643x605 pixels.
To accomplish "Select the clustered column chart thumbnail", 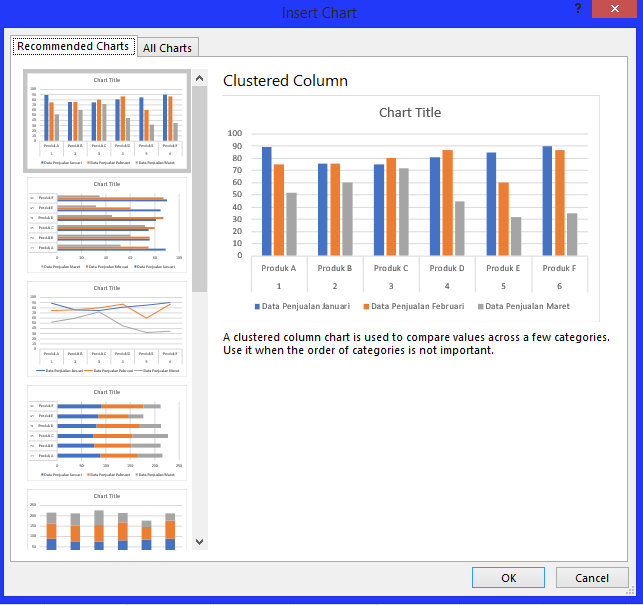I will 107,120.
